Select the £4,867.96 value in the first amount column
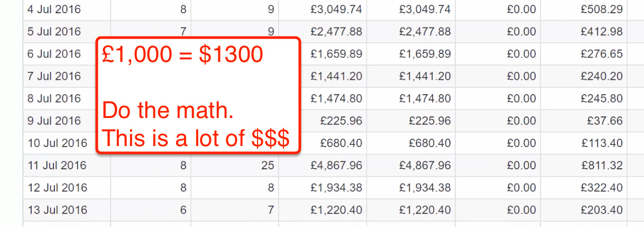This screenshot has width=644, height=227. 336,166
